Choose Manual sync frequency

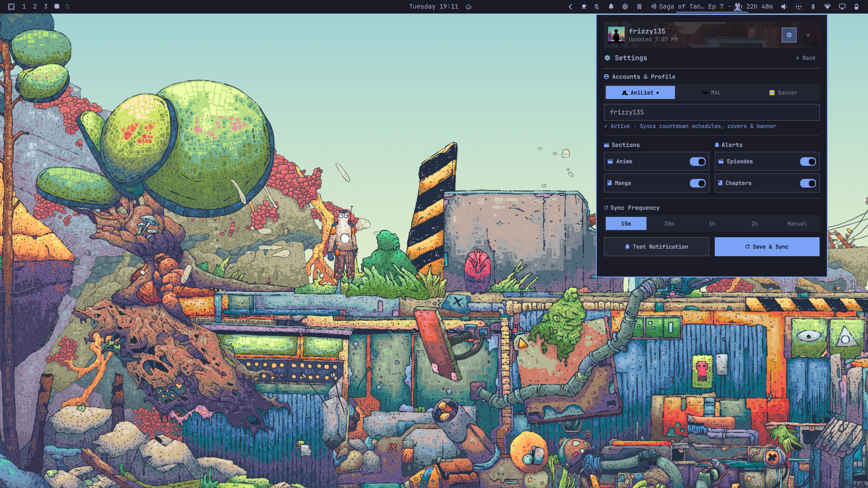(x=797, y=224)
